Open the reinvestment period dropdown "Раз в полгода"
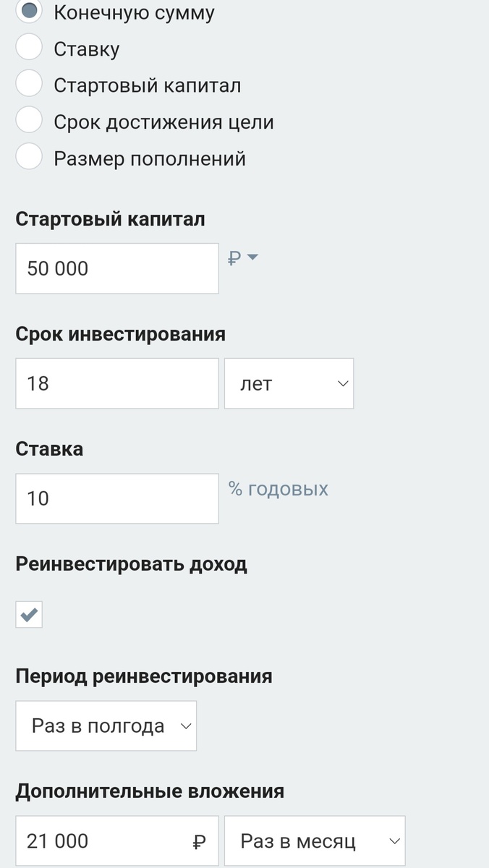This screenshot has height=868, width=489. [106, 726]
